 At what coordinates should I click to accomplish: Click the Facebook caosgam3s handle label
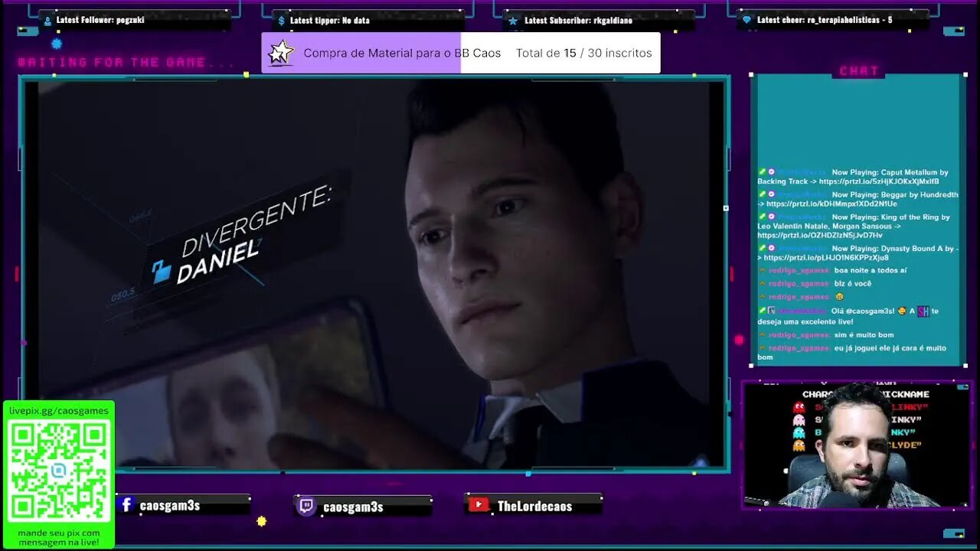coord(169,506)
